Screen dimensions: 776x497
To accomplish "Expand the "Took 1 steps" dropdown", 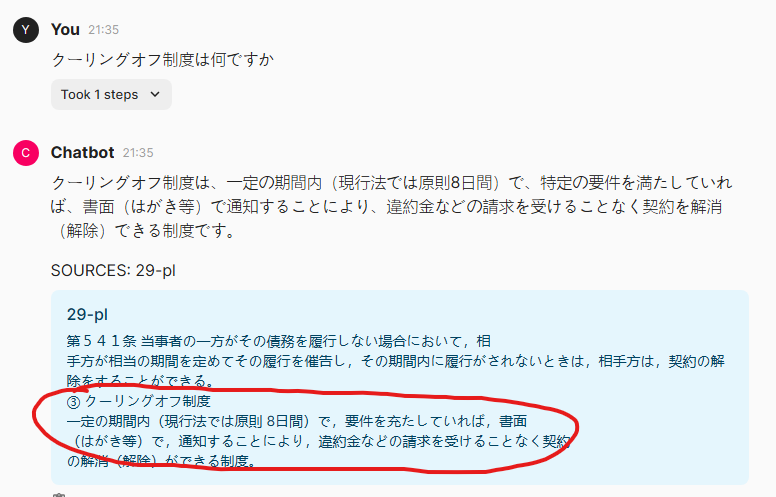I will (x=111, y=95).
